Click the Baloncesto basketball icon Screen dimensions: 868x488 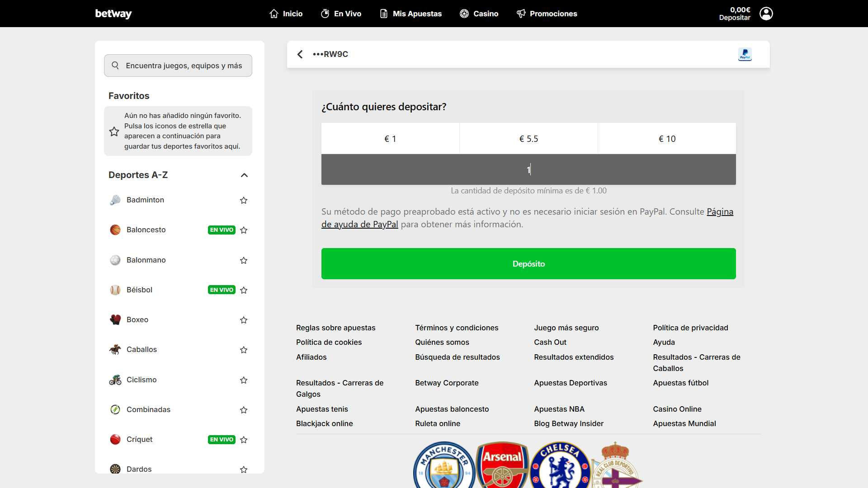coord(115,230)
